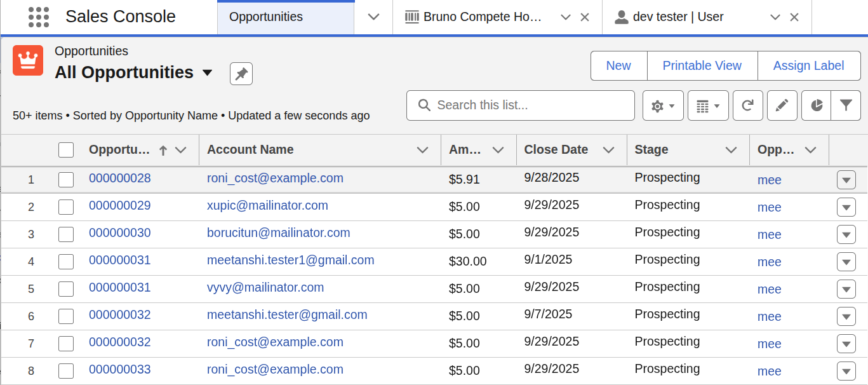Click the Printable View button
The height and width of the screenshot is (385, 868).
pyautogui.click(x=702, y=66)
